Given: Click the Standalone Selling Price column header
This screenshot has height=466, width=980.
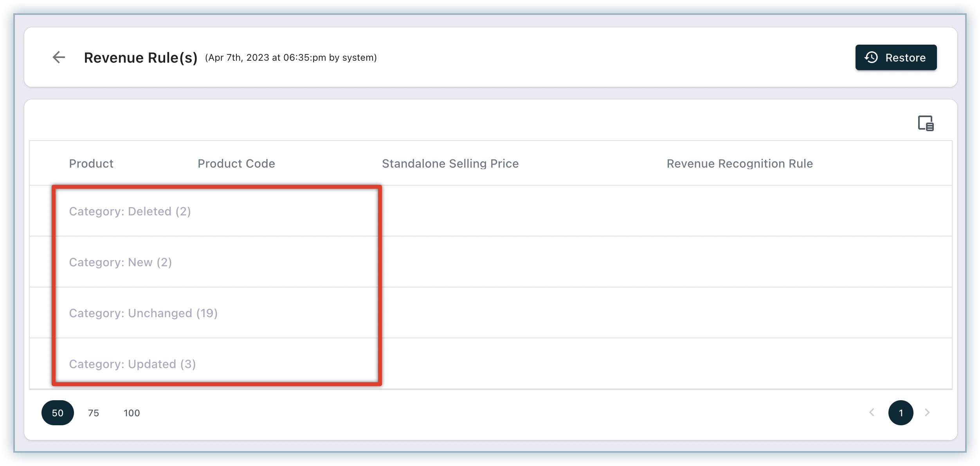Looking at the screenshot, I should pyautogui.click(x=450, y=163).
